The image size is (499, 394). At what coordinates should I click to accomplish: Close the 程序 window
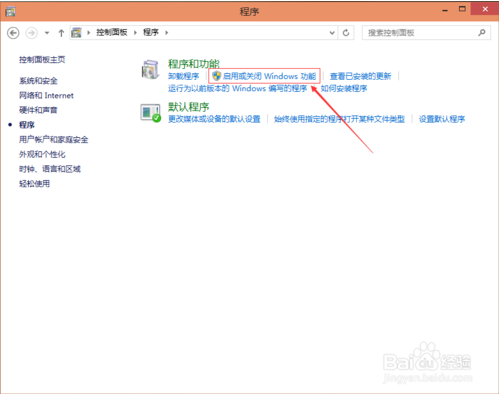coord(485,9)
